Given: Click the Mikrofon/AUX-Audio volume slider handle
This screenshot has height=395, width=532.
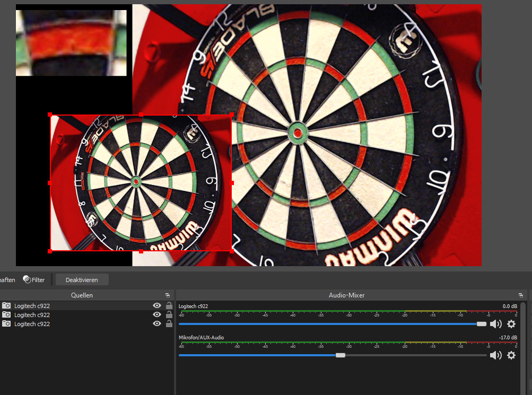Looking at the screenshot, I should (341, 355).
